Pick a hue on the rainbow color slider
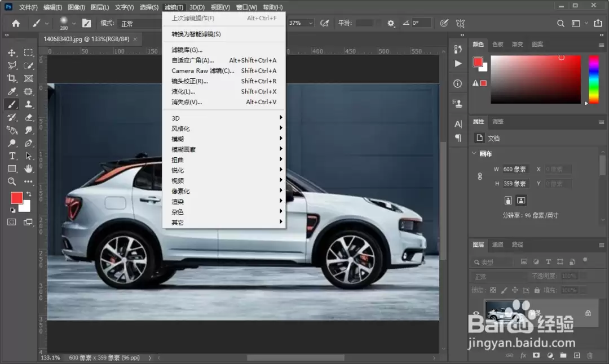Screen dimensions: 609x364 coord(594,79)
